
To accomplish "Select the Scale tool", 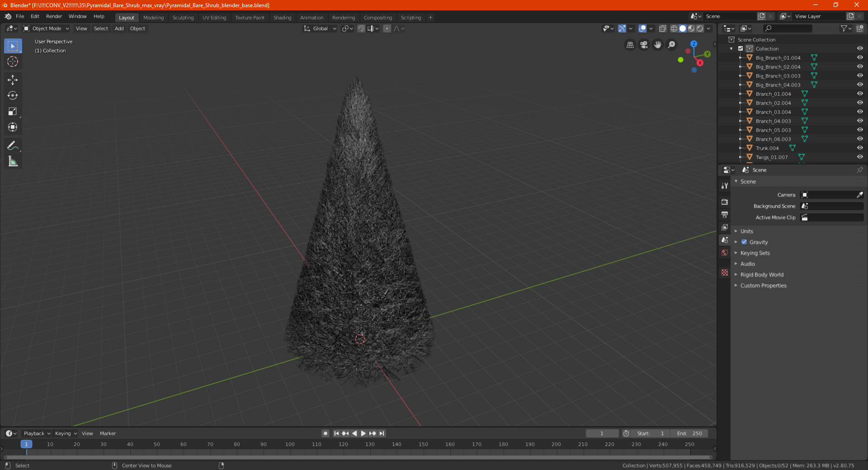I will coord(13,112).
